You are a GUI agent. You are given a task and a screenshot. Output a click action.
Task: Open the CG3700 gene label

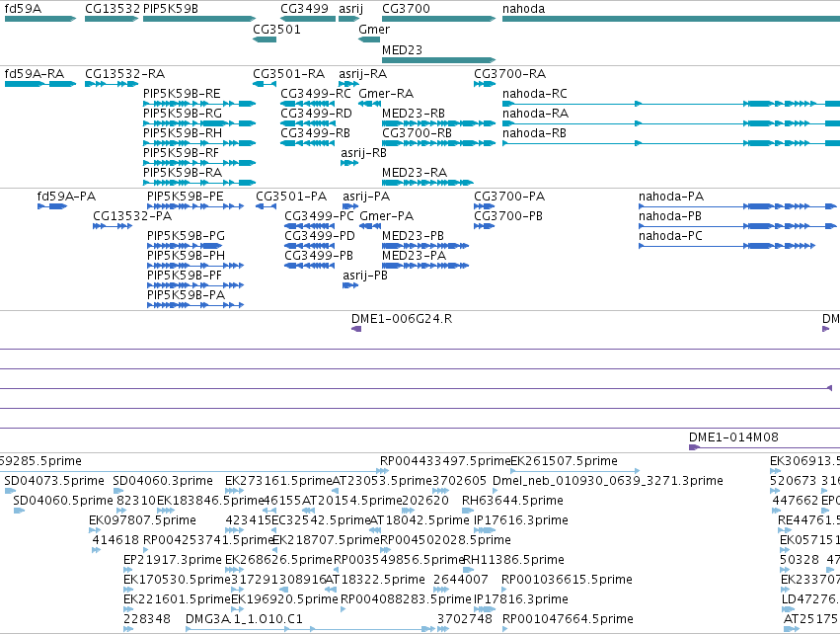[x=406, y=9]
